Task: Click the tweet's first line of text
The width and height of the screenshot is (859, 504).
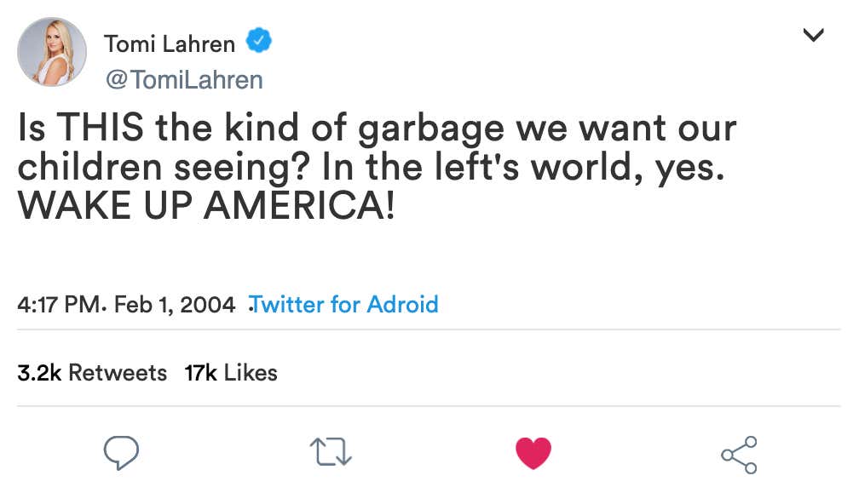Action: click(377, 129)
